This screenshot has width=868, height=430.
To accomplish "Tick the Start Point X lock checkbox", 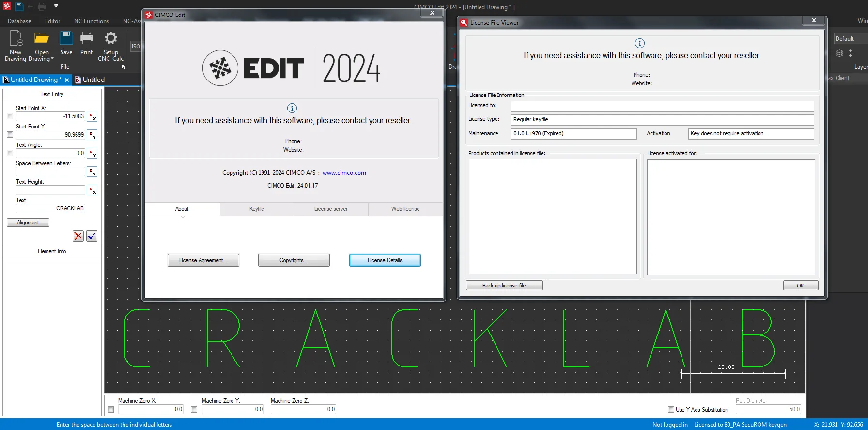I will [10, 116].
